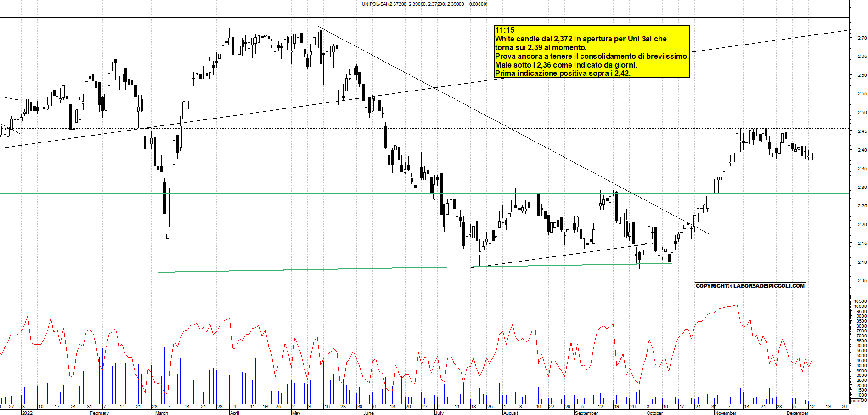The height and width of the screenshot is (415, 868).
Task: Select the 2.50 price axis label
Action: 862,113
